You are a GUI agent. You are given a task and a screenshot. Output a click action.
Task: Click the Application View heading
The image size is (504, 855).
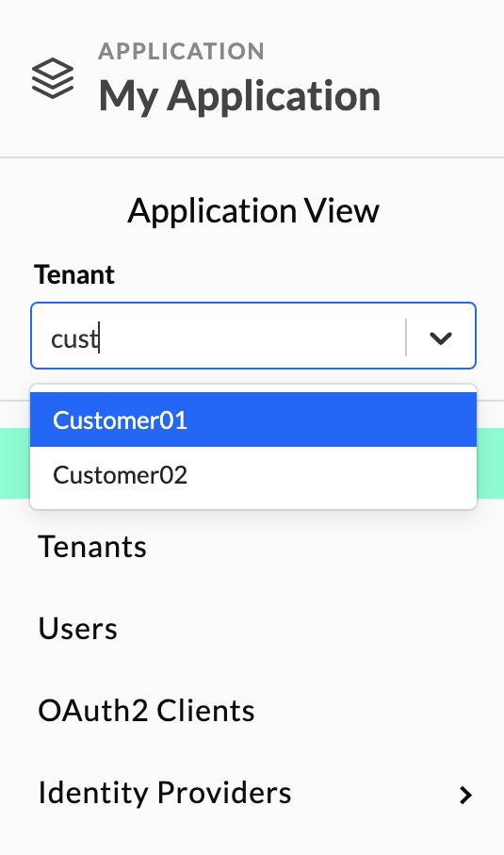[253, 210]
